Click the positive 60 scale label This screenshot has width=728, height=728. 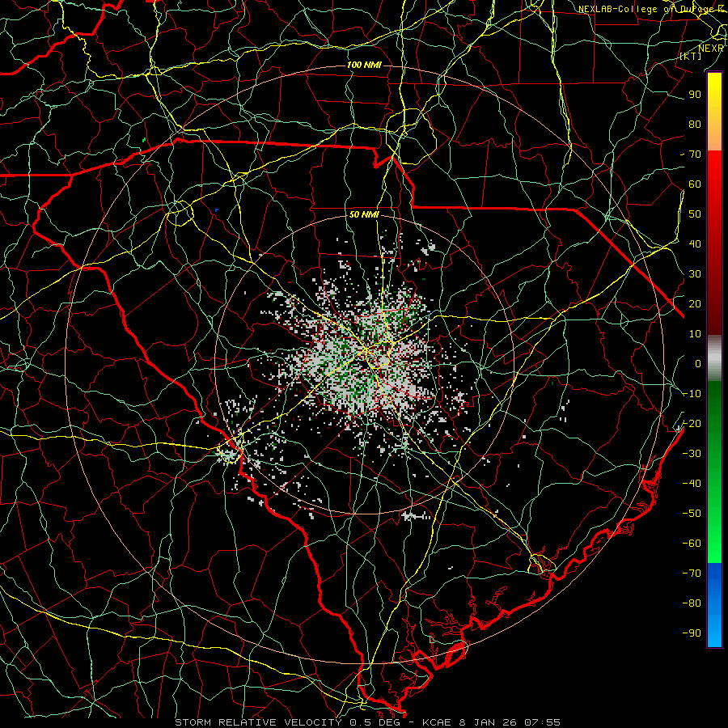click(x=695, y=184)
